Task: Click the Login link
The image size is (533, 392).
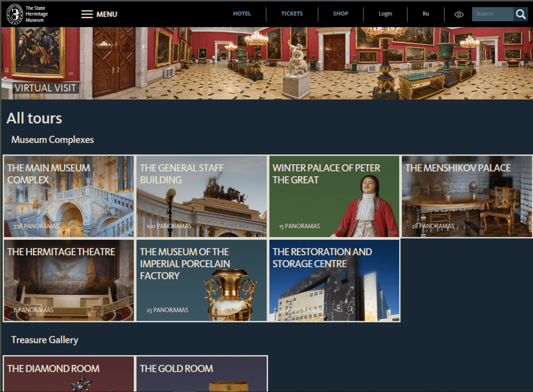Action: pyautogui.click(x=385, y=14)
